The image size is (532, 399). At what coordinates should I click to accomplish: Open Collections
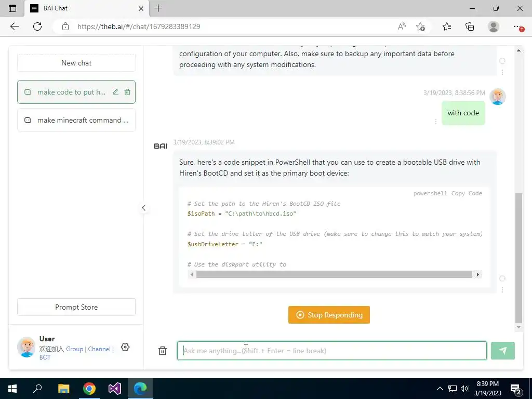(x=470, y=26)
